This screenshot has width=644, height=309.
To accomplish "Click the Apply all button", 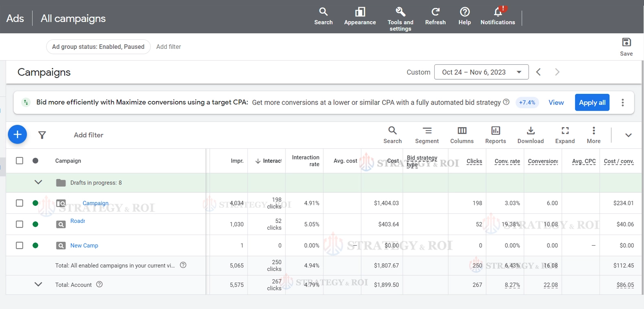I will [592, 102].
